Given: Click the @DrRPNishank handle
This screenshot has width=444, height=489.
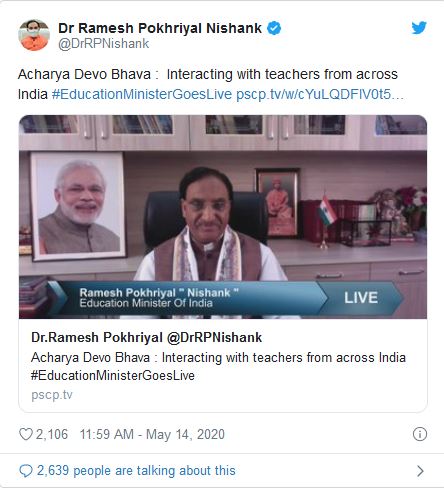Looking at the screenshot, I should coord(104,44).
